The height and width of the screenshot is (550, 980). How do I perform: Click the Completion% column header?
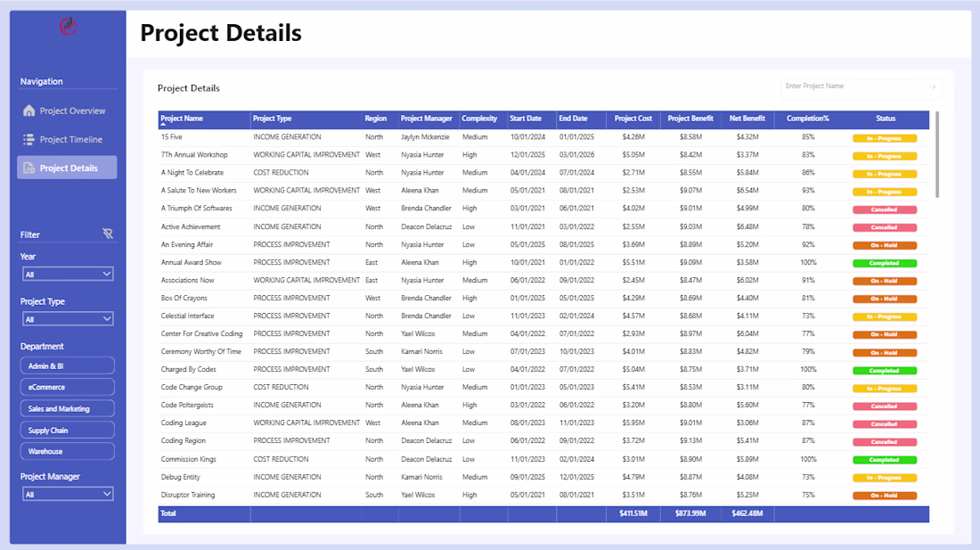coord(807,119)
